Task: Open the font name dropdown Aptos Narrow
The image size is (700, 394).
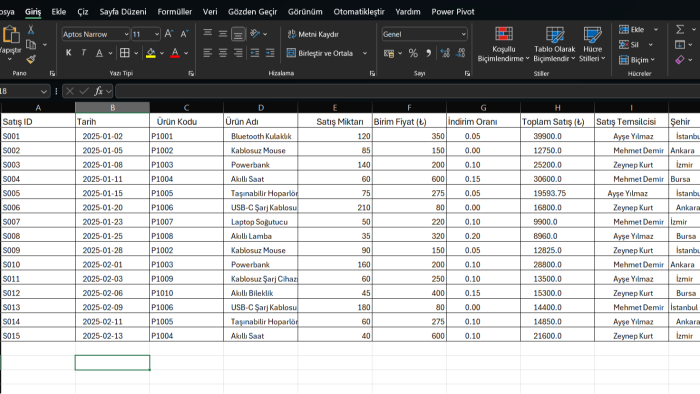Action: (126, 34)
